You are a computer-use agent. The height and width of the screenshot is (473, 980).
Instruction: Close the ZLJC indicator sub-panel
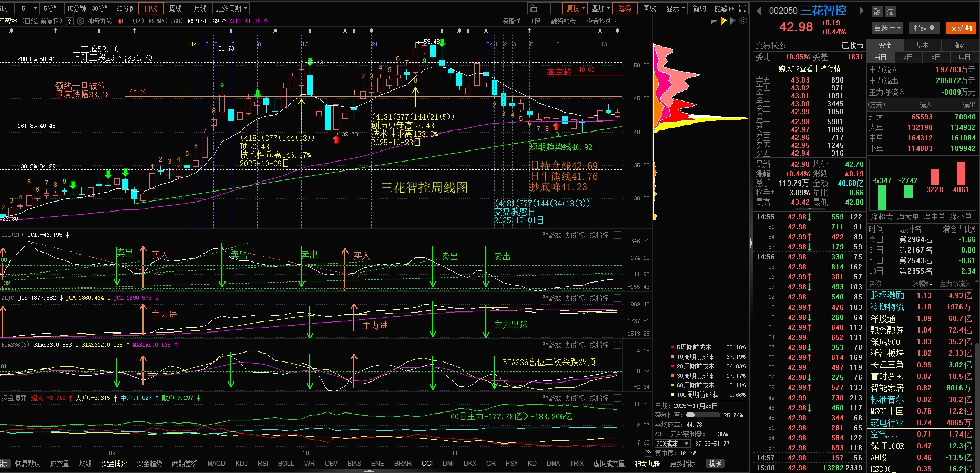point(617,298)
